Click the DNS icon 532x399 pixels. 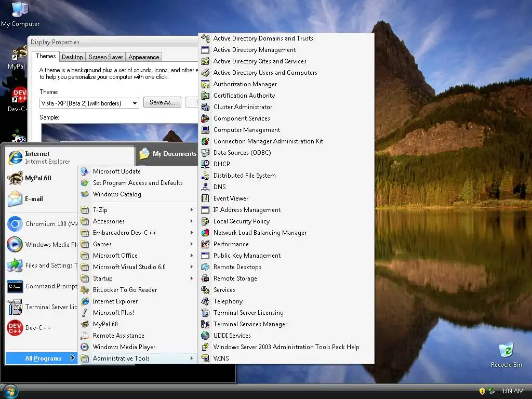205,187
